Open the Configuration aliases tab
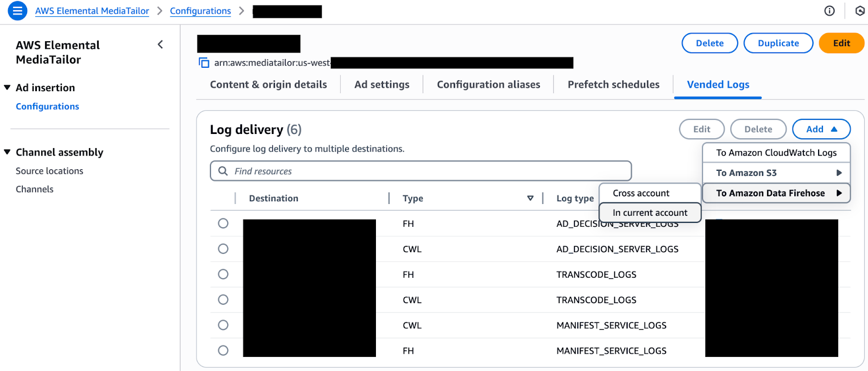 [489, 85]
